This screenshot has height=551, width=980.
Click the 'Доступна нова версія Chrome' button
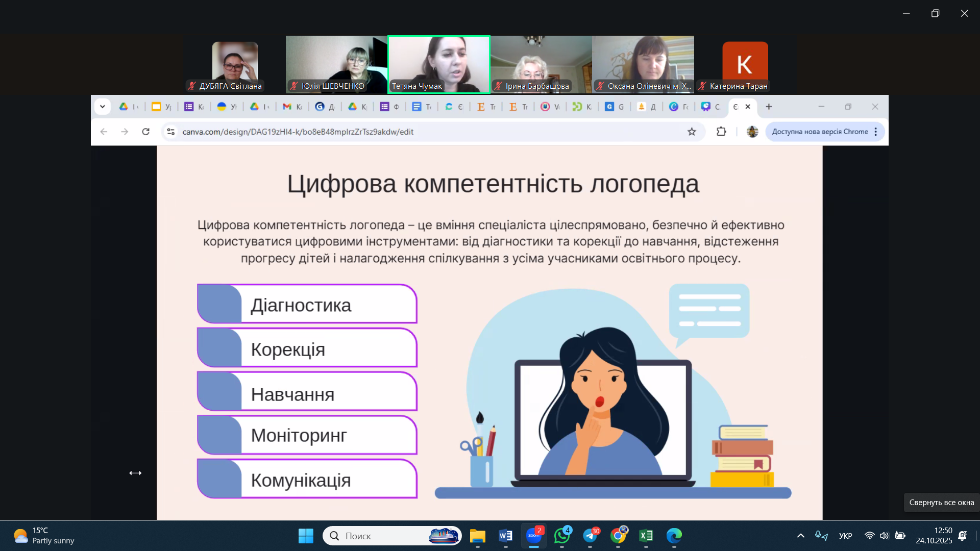click(819, 132)
